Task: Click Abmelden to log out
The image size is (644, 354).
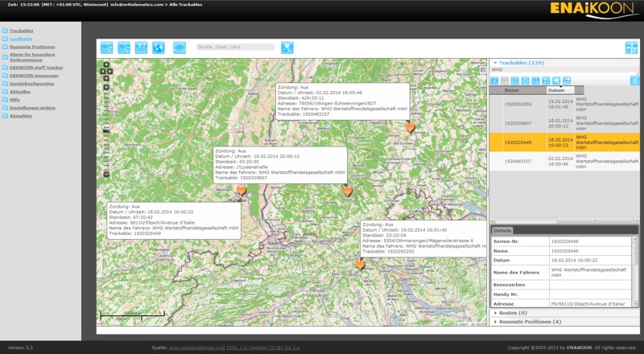Action: tap(21, 116)
